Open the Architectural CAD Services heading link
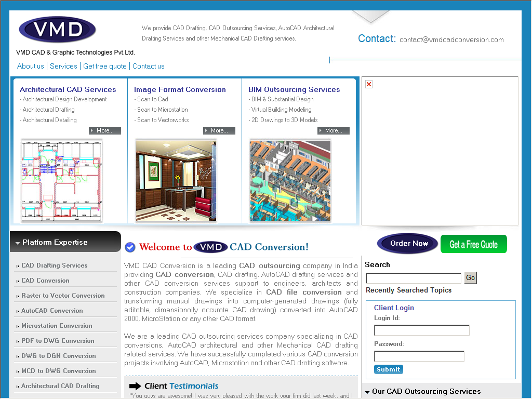 coord(68,89)
